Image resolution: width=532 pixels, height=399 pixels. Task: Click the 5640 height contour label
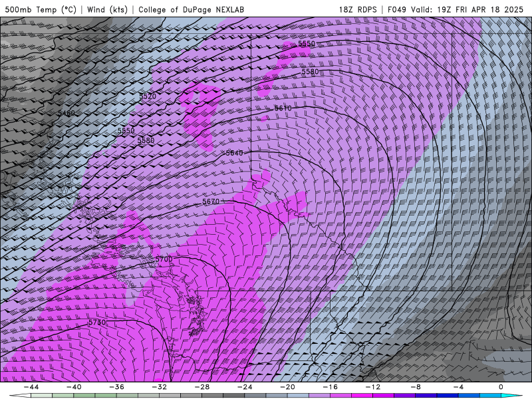tap(235, 153)
